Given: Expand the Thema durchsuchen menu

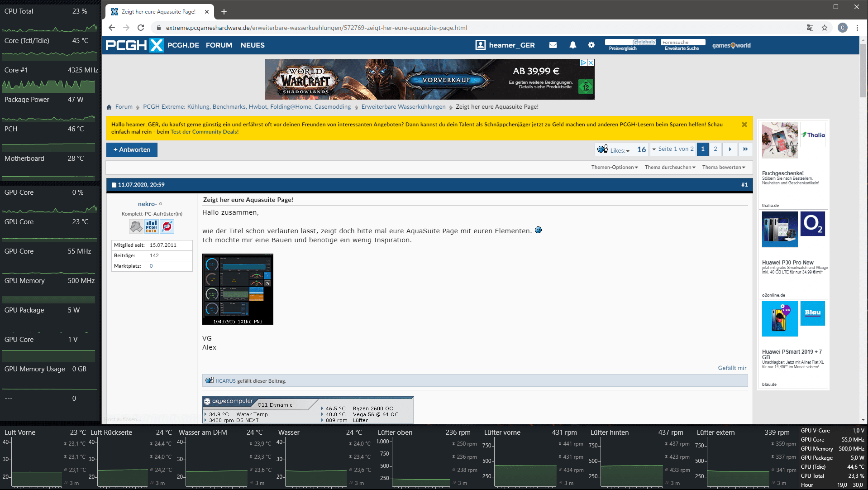Looking at the screenshot, I should [670, 167].
